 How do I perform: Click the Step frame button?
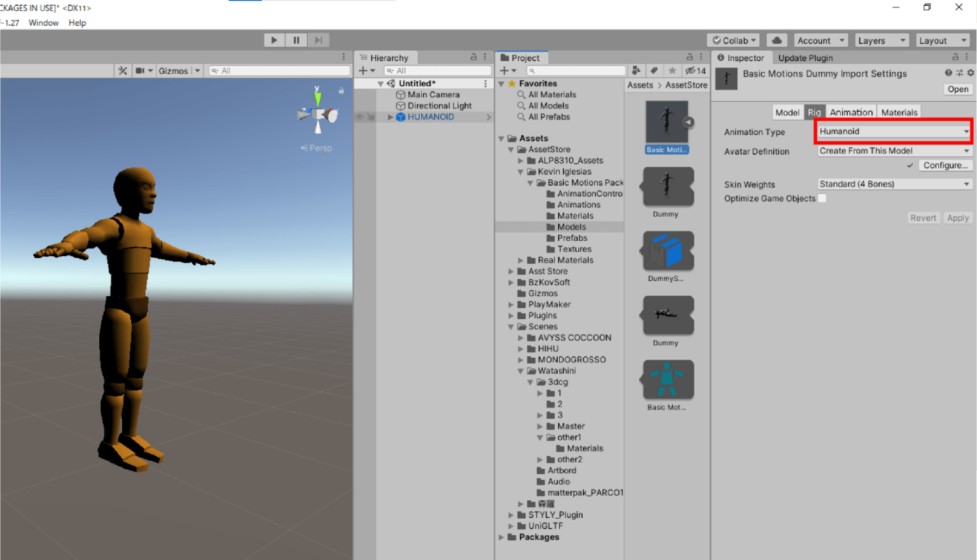(x=319, y=39)
